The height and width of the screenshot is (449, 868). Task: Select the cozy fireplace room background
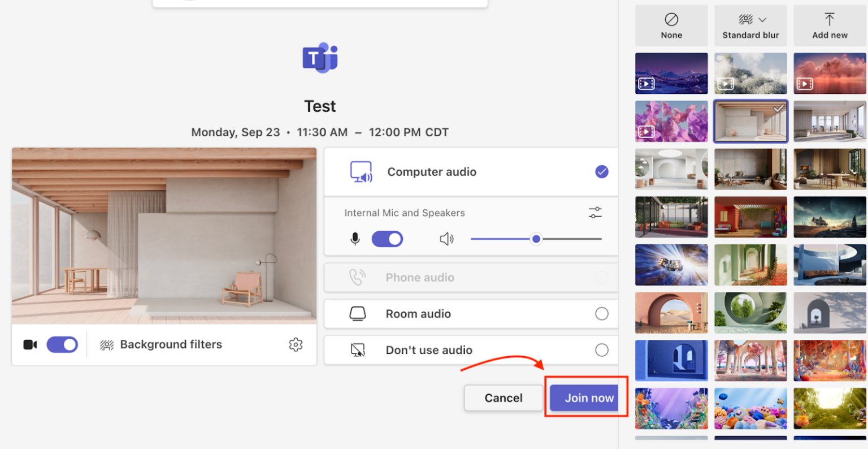pyautogui.click(x=829, y=169)
